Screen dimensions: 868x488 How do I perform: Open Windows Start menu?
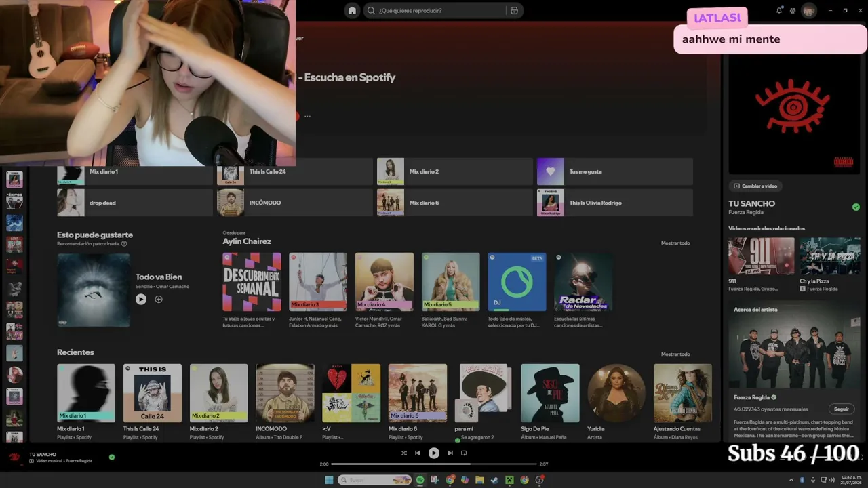329,480
